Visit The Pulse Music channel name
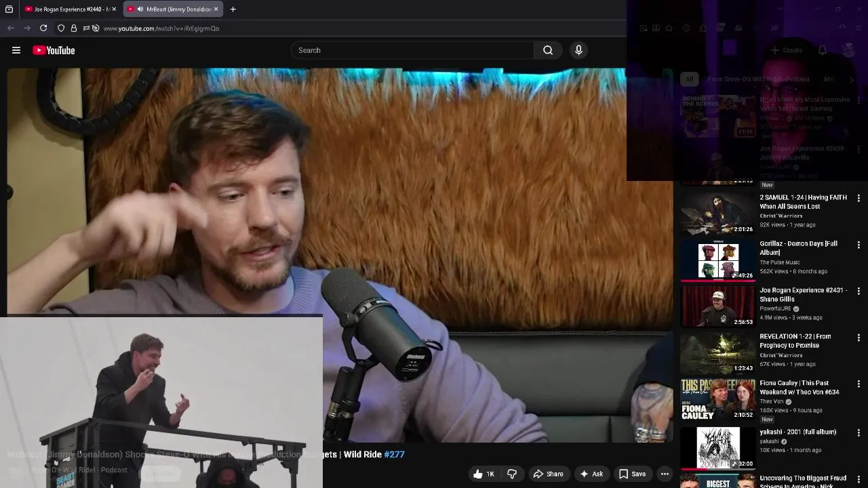The image size is (868, 488). click(780, 262)
